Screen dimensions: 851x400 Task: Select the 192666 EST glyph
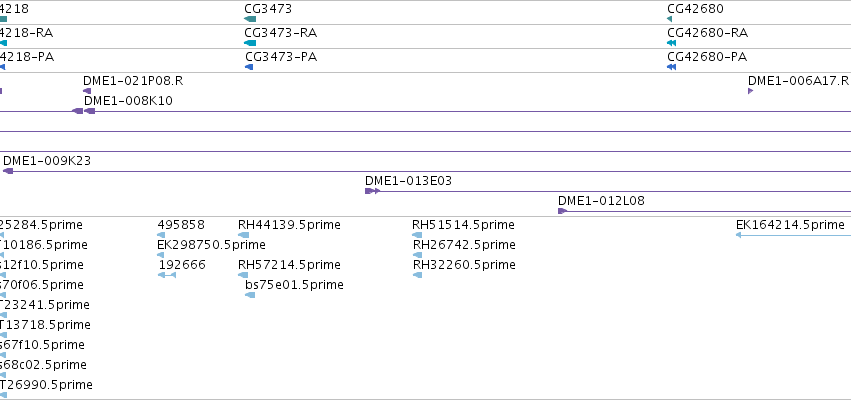point(167,275)
